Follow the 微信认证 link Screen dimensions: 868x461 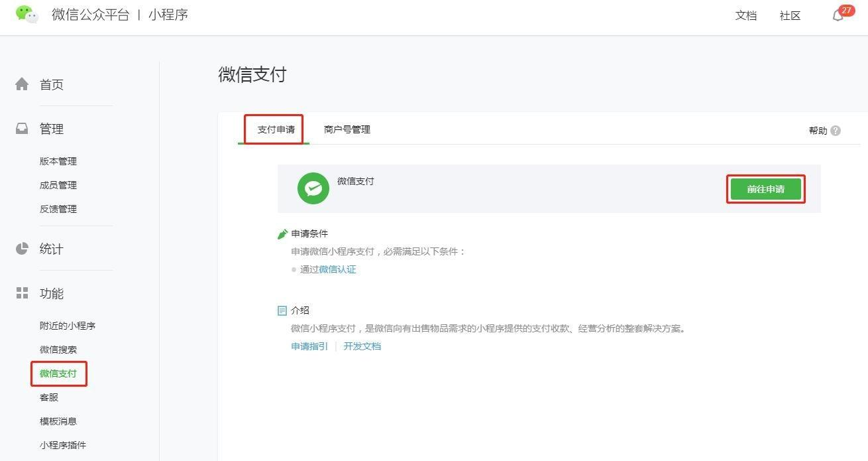tap(337, 269)
